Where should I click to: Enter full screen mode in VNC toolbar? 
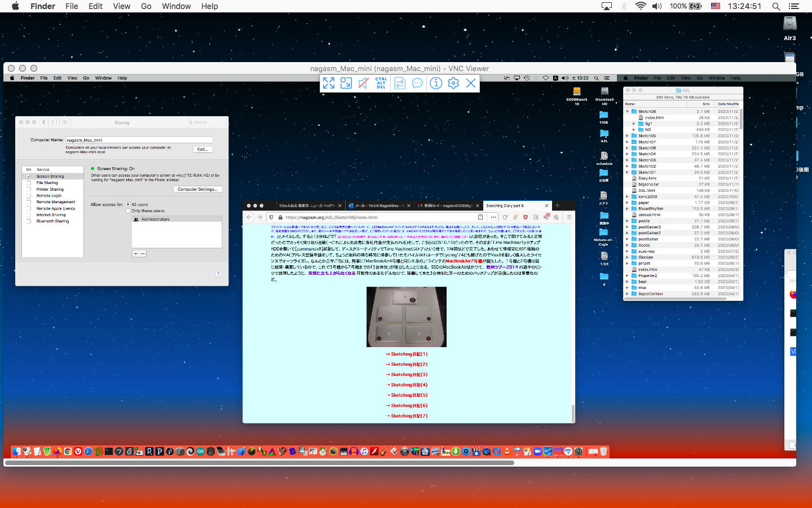point(329,84)
